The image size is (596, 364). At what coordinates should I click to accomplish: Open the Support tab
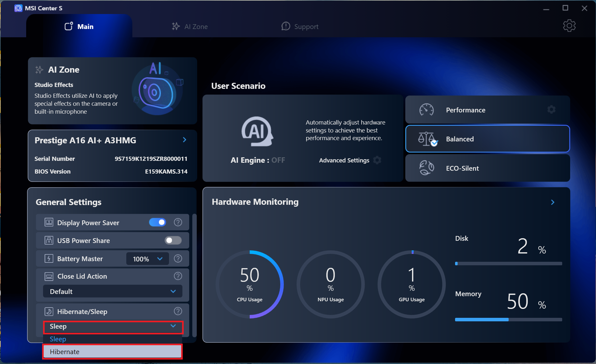pos(300,26)
